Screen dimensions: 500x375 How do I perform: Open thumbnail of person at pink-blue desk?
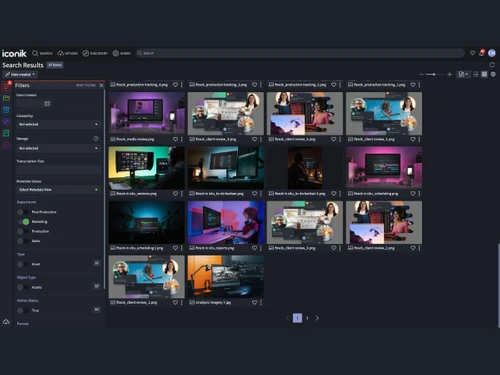[226, 222]
